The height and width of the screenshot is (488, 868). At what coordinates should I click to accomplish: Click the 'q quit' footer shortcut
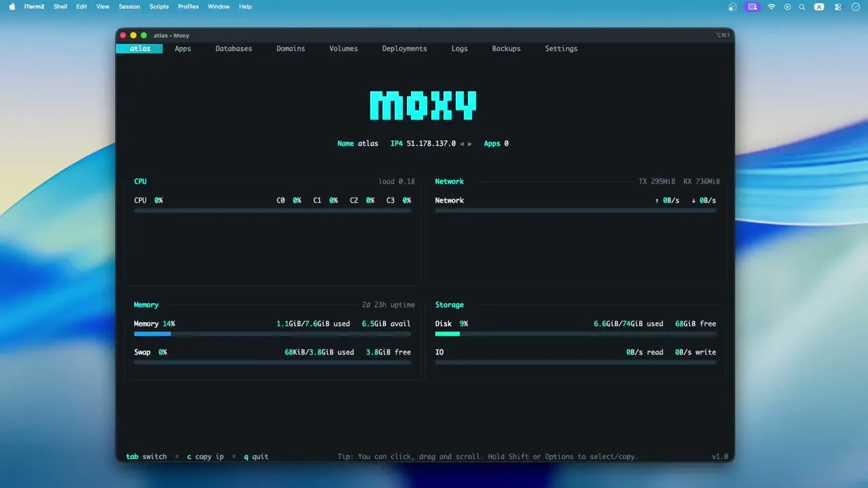[256, 457]
